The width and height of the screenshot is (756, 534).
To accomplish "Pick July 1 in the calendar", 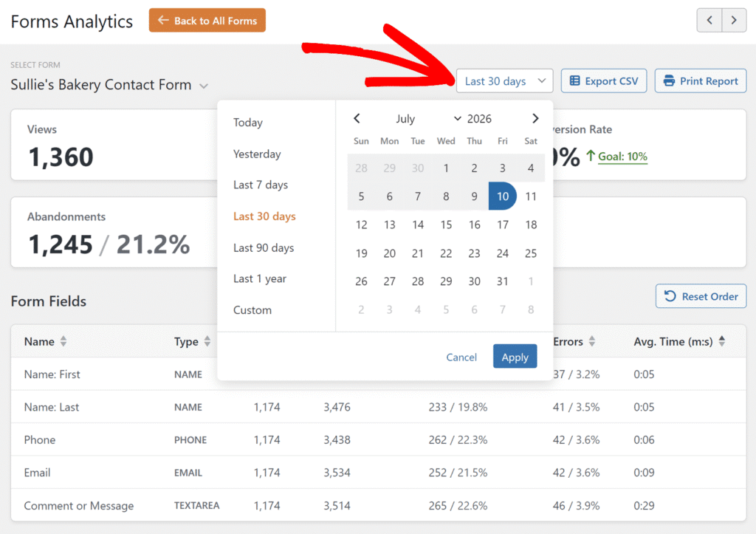I will pos(446,168).
